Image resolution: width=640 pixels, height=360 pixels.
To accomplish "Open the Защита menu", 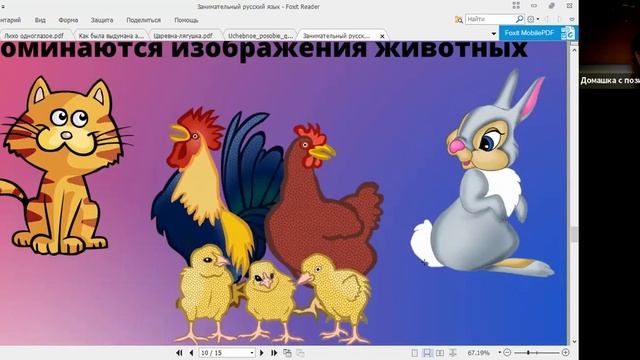I will coord(102,20).
